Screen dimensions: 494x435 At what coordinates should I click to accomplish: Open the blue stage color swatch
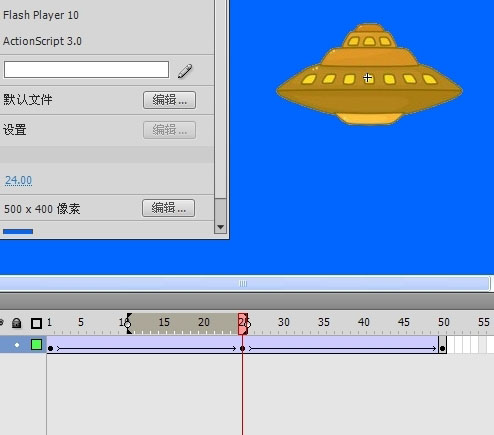pyautogui.click(x=18, y=231)
